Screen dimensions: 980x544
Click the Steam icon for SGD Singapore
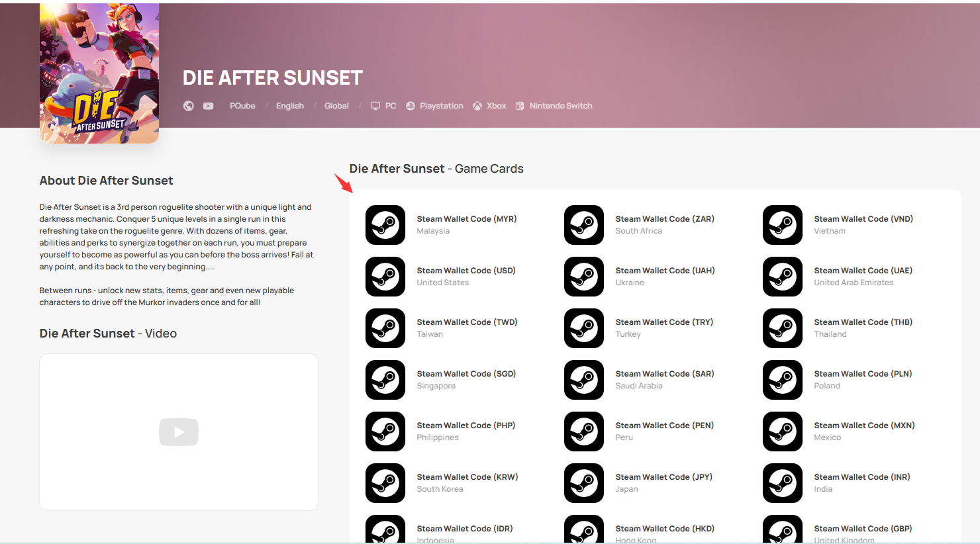[x=385, y=380]
